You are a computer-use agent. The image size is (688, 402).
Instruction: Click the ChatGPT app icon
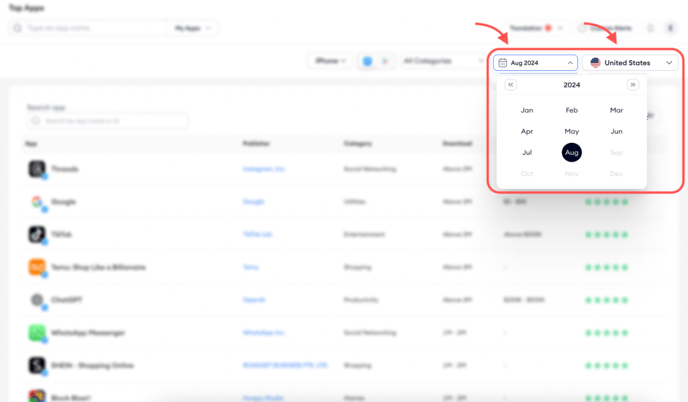[x=37, y=300]
